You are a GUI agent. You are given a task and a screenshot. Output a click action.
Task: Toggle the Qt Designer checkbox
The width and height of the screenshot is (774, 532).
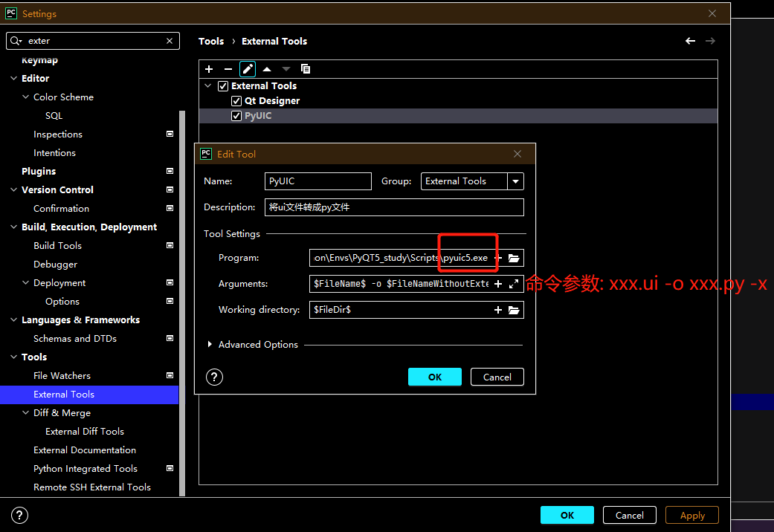[236, 101]
